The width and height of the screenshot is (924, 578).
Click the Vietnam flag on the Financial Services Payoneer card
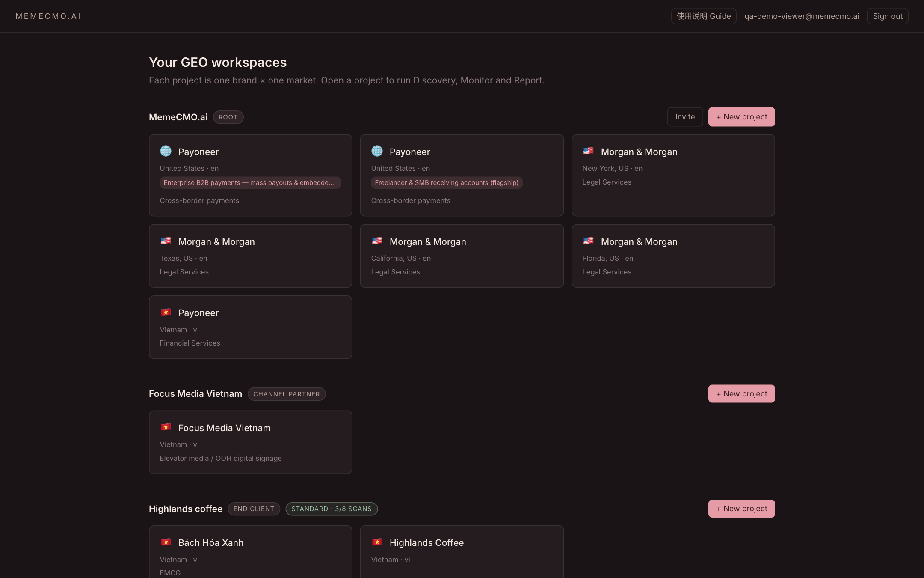pyautogui.click(x=166, y=312)
